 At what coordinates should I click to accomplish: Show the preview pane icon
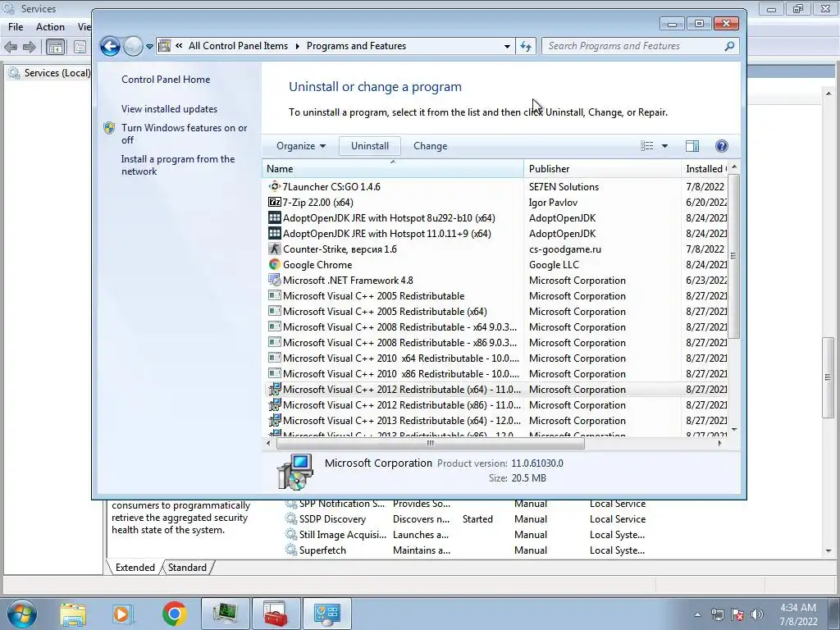pyautogui.click(x=692, y=146)
